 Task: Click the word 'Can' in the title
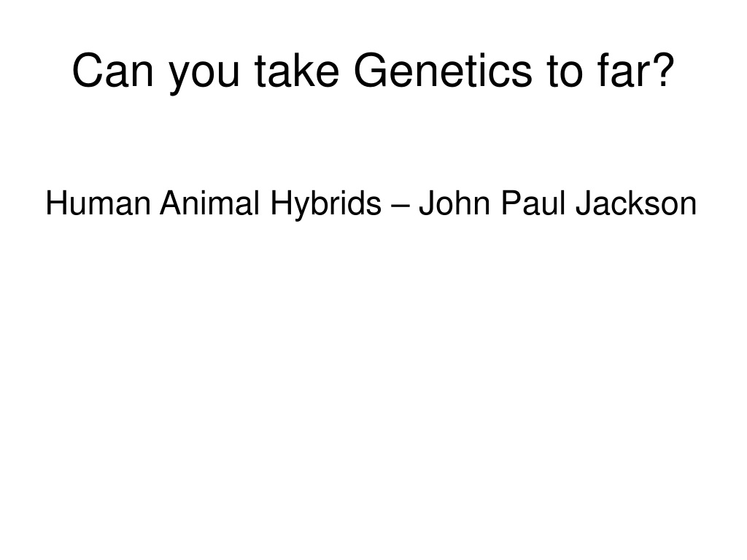click(x=113, y=71)
